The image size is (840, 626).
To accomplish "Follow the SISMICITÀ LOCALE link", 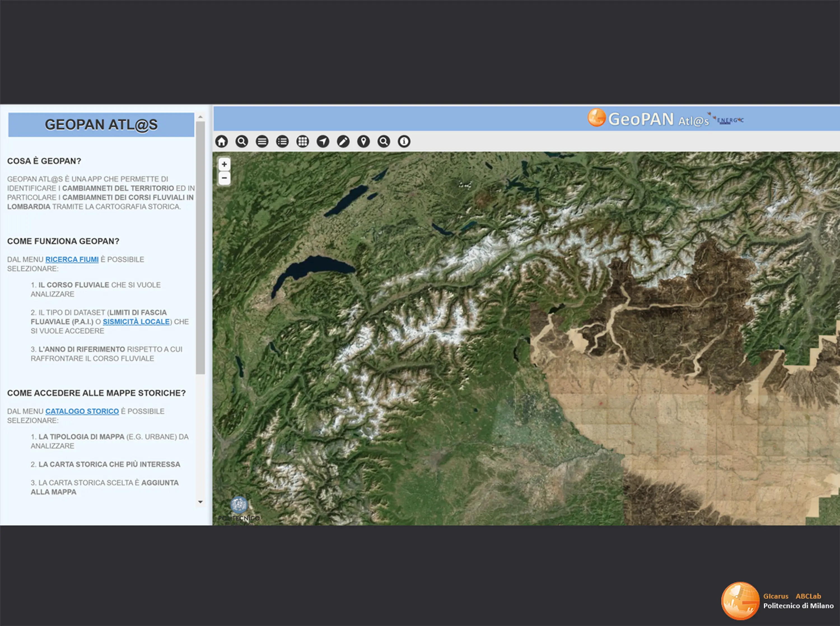I will [136, 322].
